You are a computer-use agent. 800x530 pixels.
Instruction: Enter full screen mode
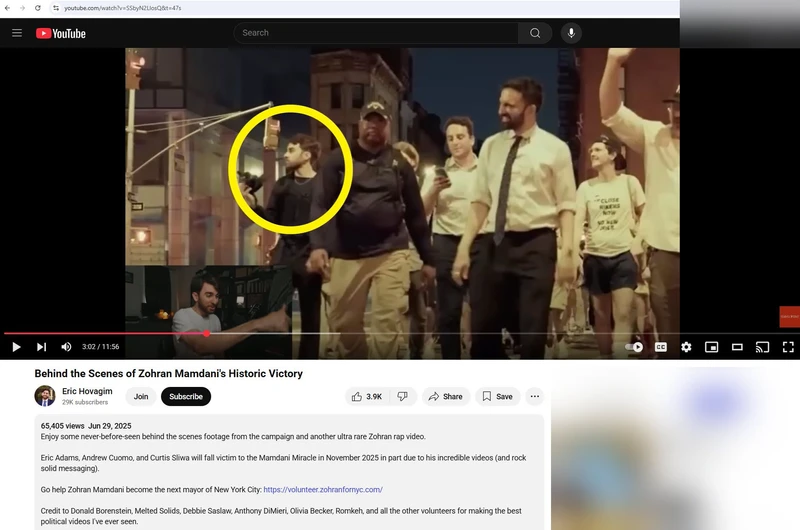pyautogui.click(x=787, y=347)
